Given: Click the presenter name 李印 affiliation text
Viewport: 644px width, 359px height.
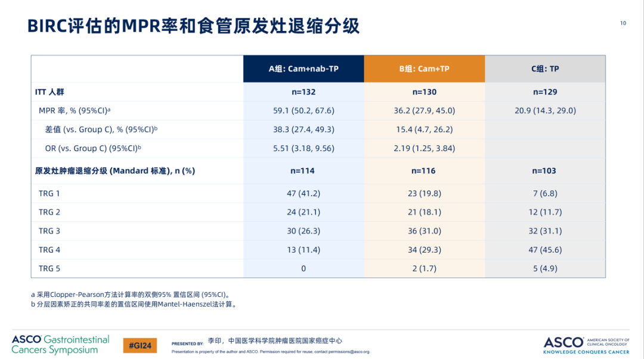Looking at the screenshot, I should [275, 341].
